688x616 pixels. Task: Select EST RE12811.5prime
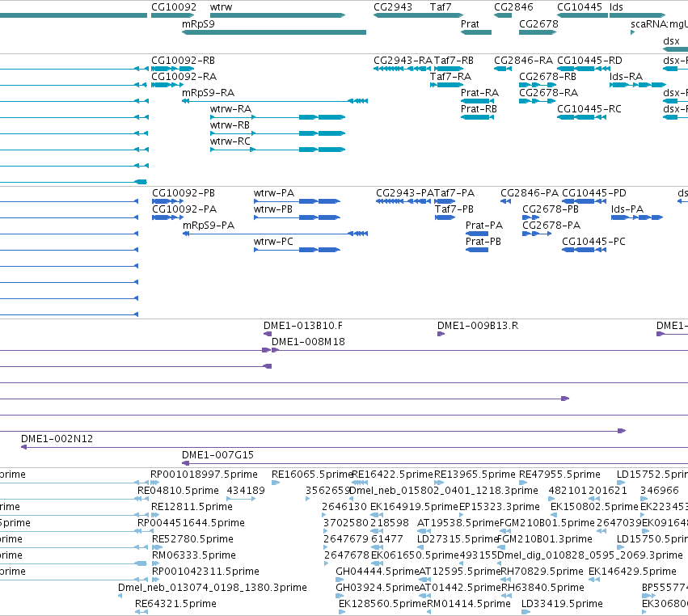192,507
